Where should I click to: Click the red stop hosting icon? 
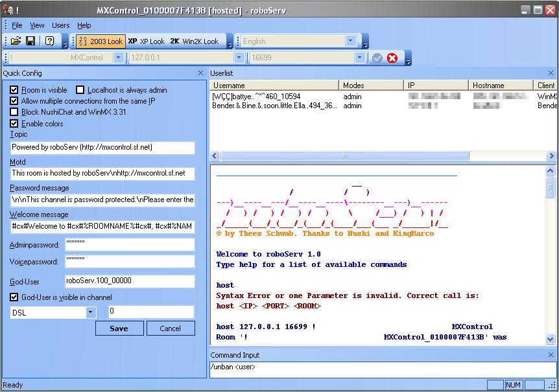(x=392, y=58)
